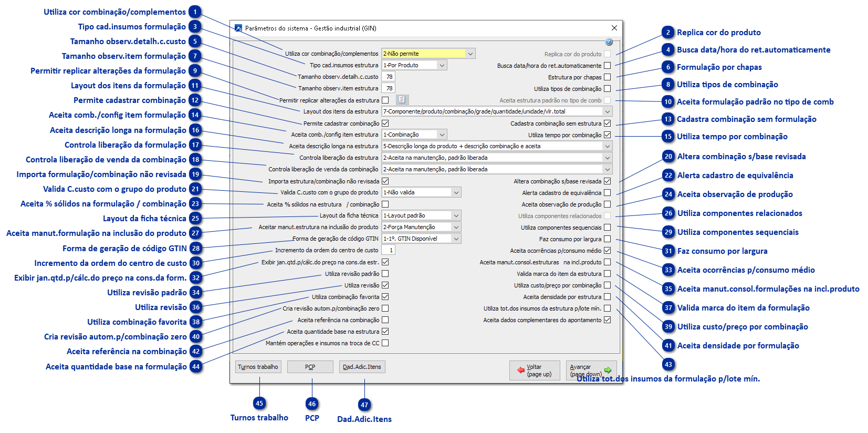
Task: Click Tamanho observ.item estrutura input field
Action: tap(388, 88)
